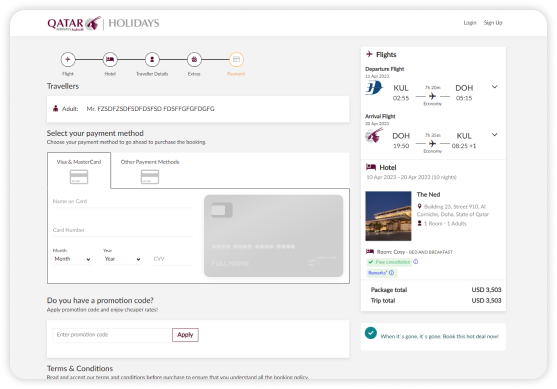The height and width of the screenshot is (389, 557).
Task: Click the Hotel bed header icon
Action: [371, 167]
